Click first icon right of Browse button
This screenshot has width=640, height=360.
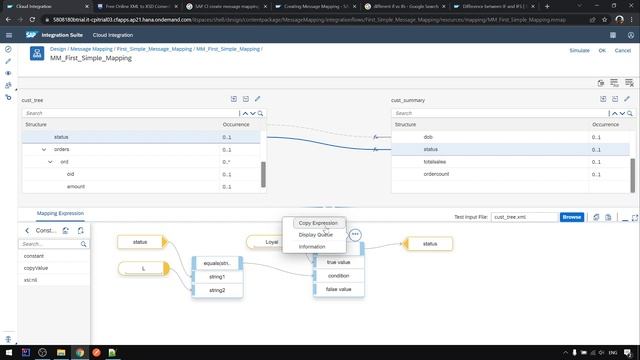(596, 218)
